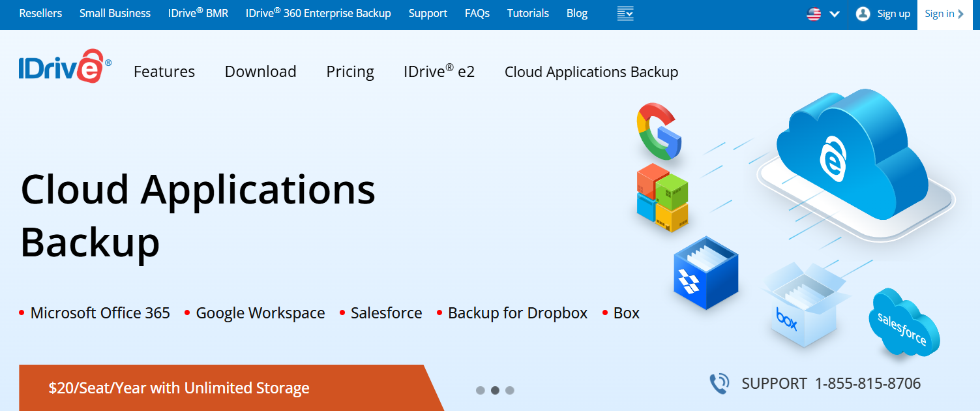Go to the Blog

coord(577,13)
